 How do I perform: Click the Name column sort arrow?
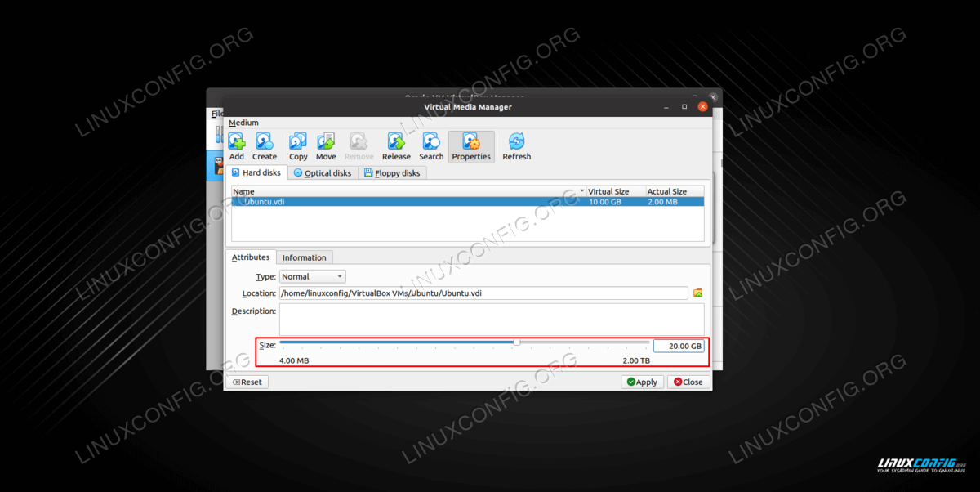[x=582, y=191]
